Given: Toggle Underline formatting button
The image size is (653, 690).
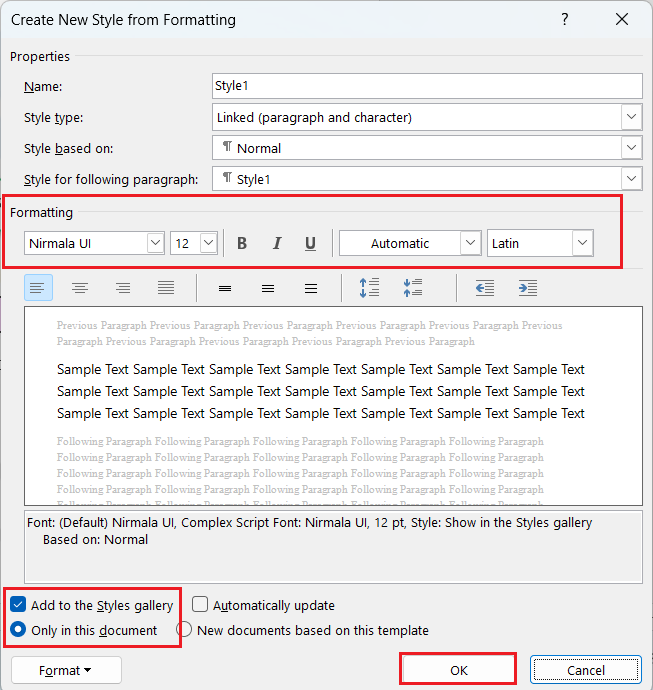Looking at the screenshot, I should click(310, 243).
